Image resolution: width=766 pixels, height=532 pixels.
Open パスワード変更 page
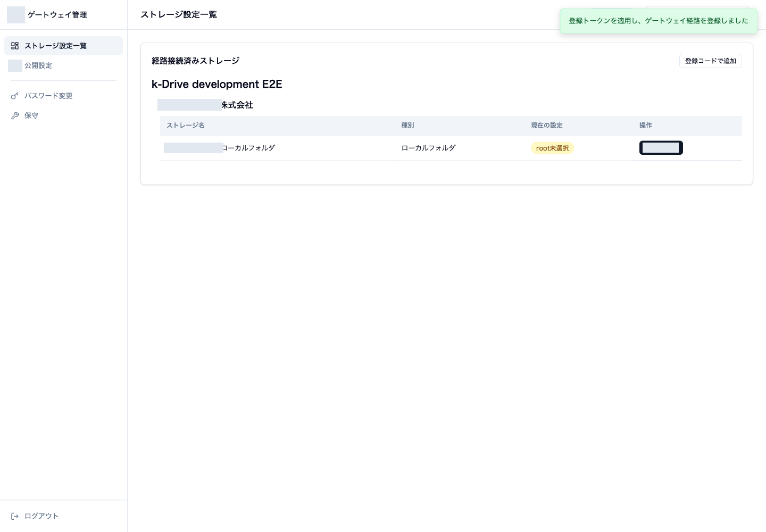pyautogui.click(x=63, y=96)
